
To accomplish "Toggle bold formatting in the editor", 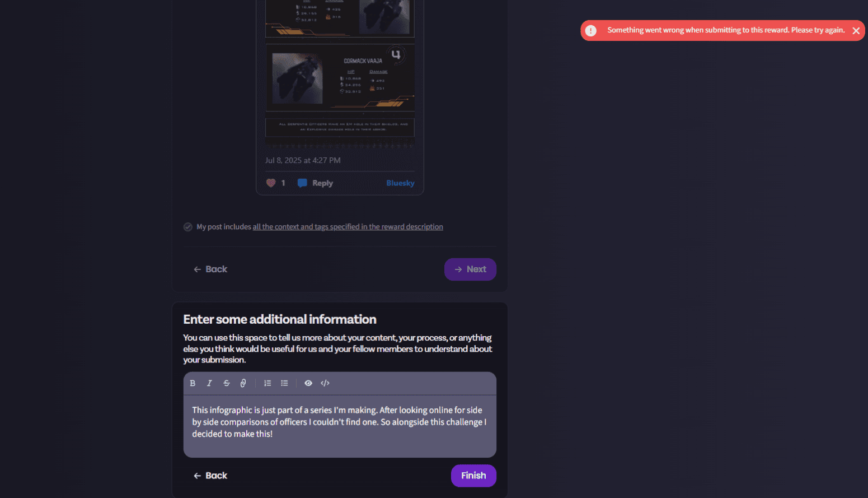I will coord(193,383).
